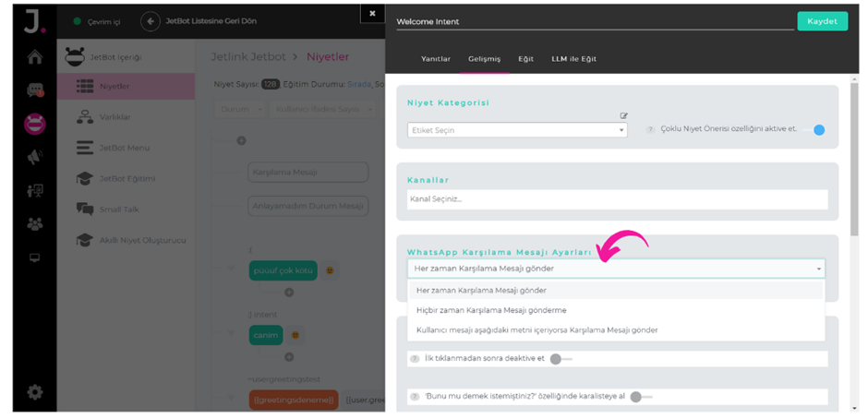Click emoji icon next to canım
Screen dimensions: 868x419
pyautogui.click(x=295, y=335)
